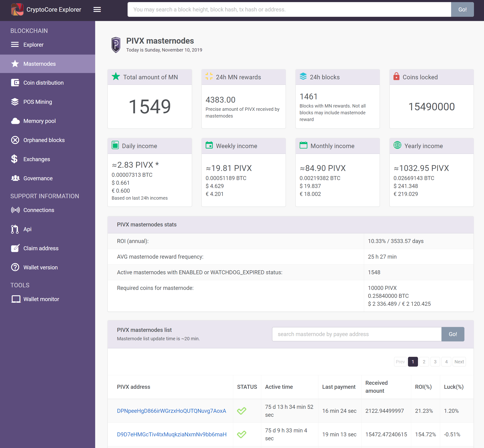Click the 1549 total masternodes value
The image size is (484, 448).
(150, 106)
